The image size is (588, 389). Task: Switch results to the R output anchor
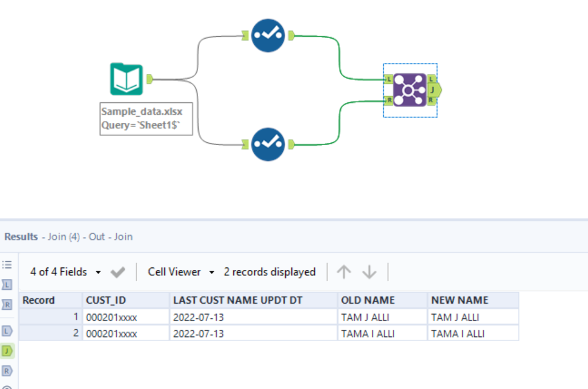click(x=8, y=370)
